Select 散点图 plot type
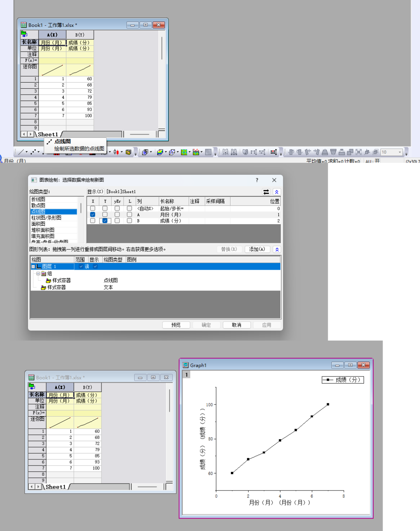This screenshot has width=420, height=531. (38, 206)
